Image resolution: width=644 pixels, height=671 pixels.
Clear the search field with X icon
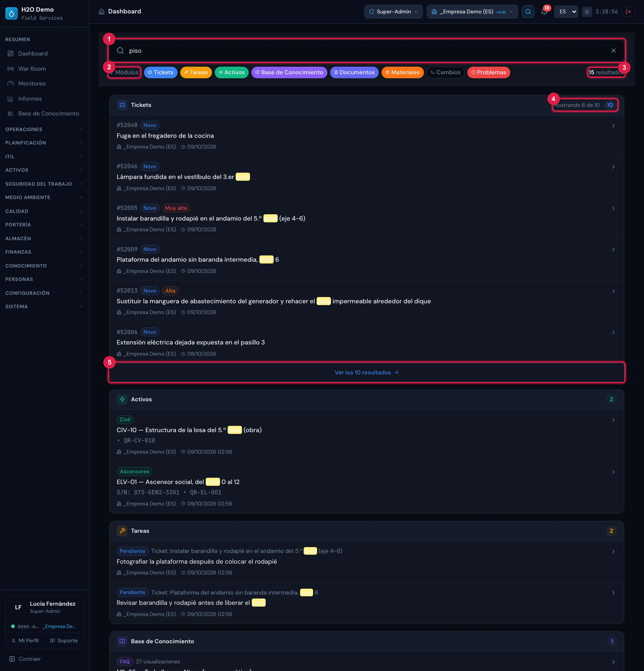click(614, 51)
